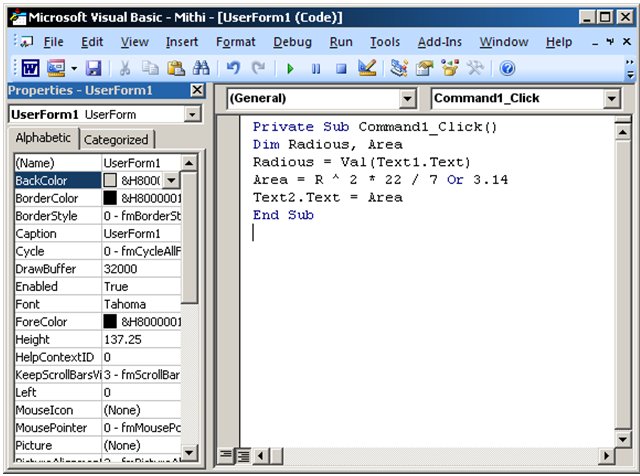Image resolution: width=640 pixels, height=476 pixels.
Task: Click the Undo arrow icon
Action: click(233, 69)
